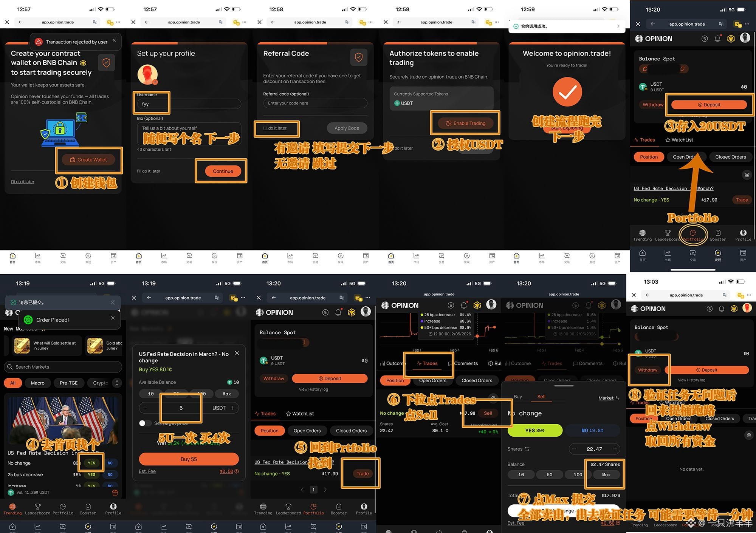Expand the category list arrows beside Crypto
The image size is (756, 533).
117,383
